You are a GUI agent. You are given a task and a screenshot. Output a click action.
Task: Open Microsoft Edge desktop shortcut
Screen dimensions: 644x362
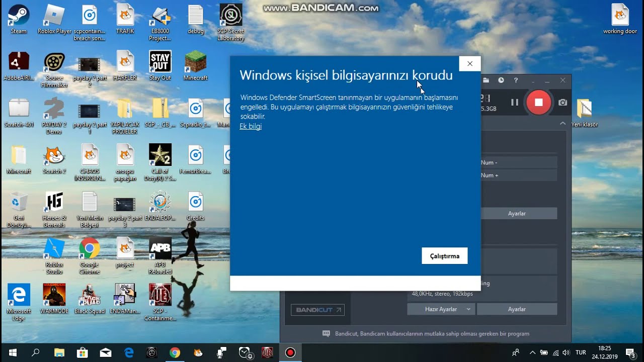(x=19, y=303)
